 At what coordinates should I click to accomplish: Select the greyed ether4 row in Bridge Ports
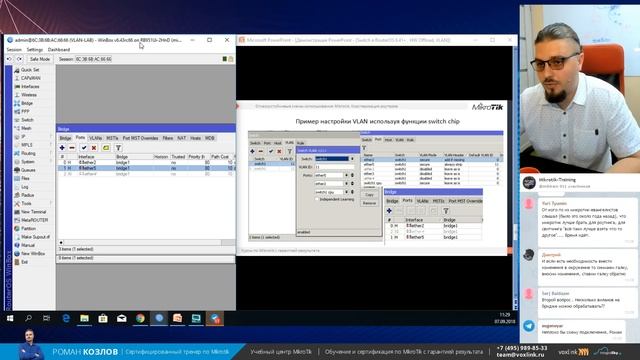(x=146, y=174)
